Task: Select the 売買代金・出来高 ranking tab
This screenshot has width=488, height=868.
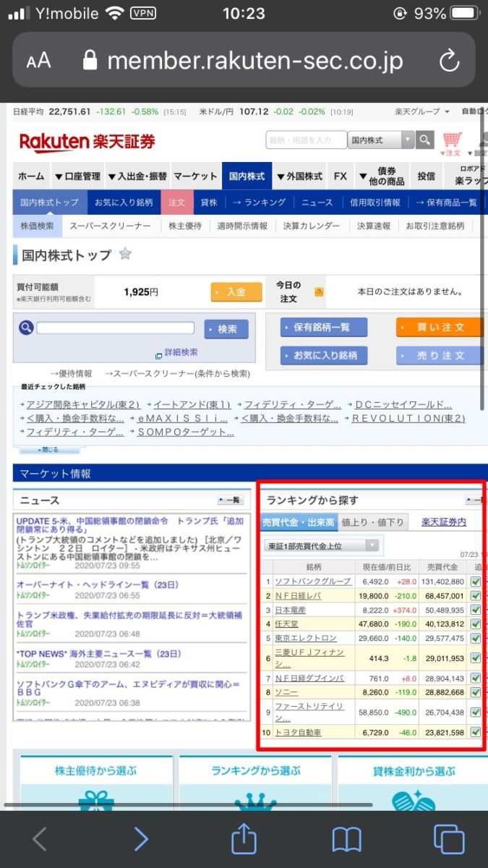Action: tap(298, 522)
